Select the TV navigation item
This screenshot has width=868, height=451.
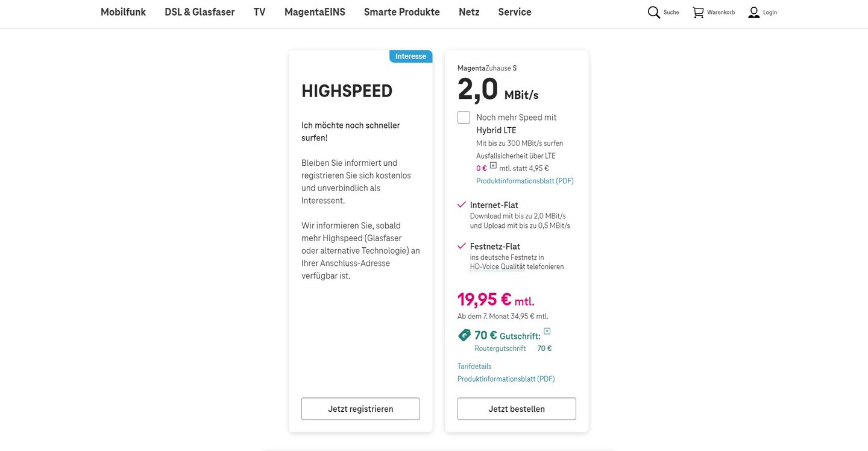[x=259, y=12]
